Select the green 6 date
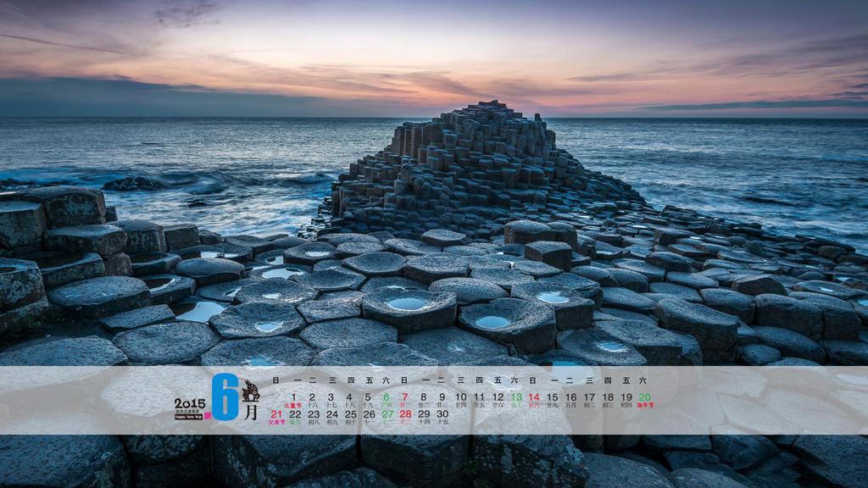The image size is (868, 488). point(387,397)
